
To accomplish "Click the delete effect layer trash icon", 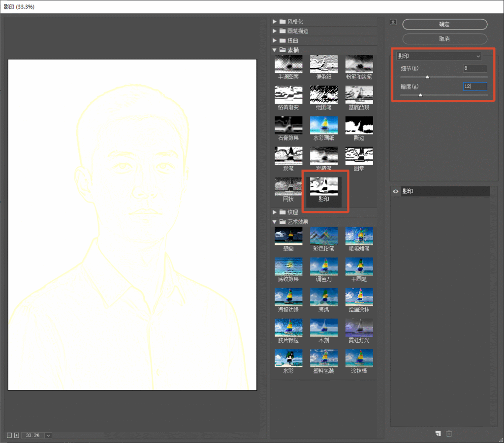I will [449, 434].
